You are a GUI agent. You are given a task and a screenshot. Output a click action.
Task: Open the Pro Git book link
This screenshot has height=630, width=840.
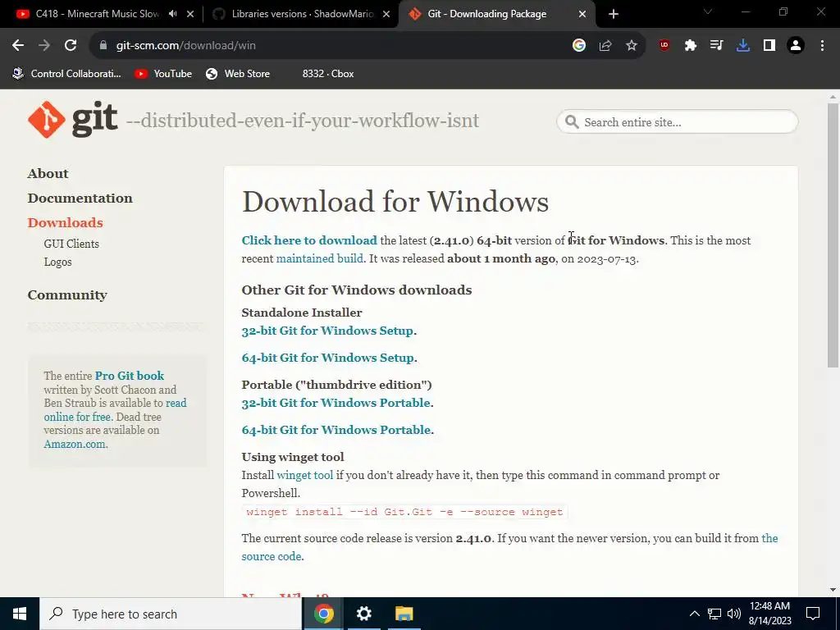click(129, 376)
